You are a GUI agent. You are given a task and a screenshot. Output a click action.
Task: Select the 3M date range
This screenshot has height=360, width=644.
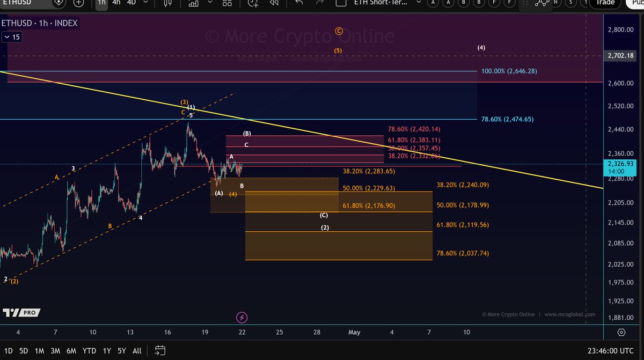pyautogui.click(x=55, y=351)
